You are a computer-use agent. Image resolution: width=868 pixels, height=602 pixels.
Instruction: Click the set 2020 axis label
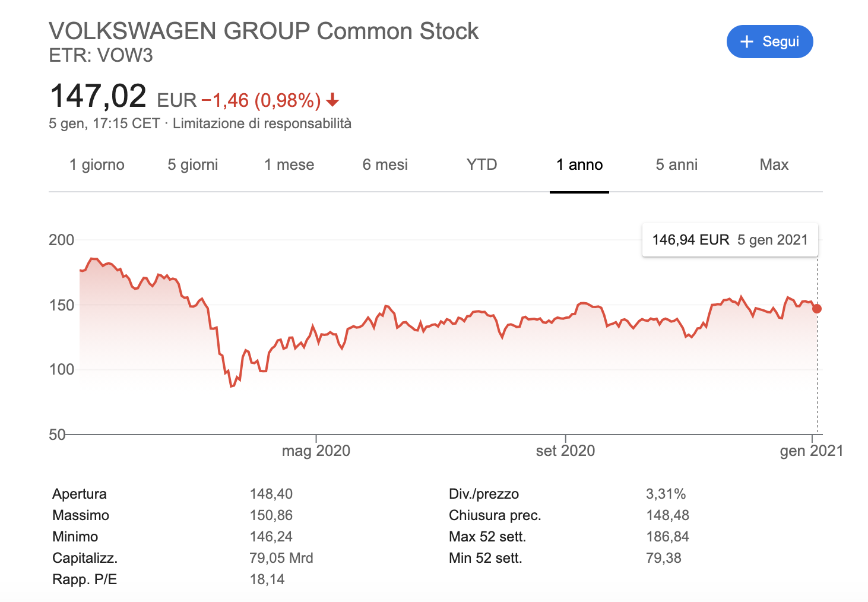(x=565, y=451)
